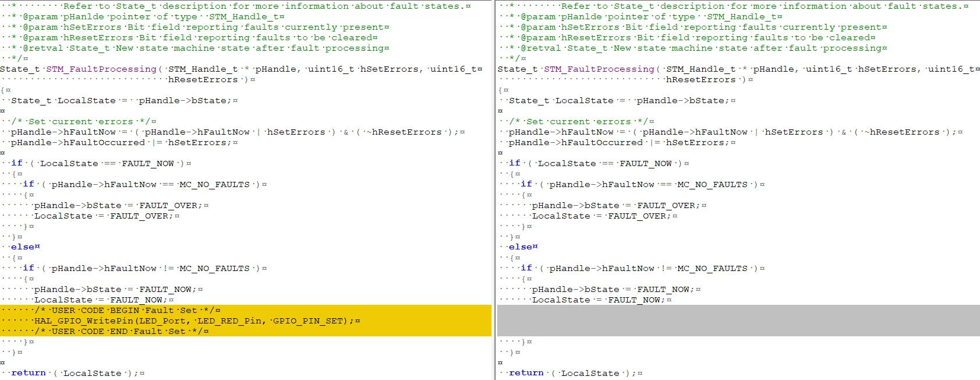Click the wrapped 'hResetErrors )' line in left pane
This screenshot has width=980, height=380.
(x=209, y=79)
